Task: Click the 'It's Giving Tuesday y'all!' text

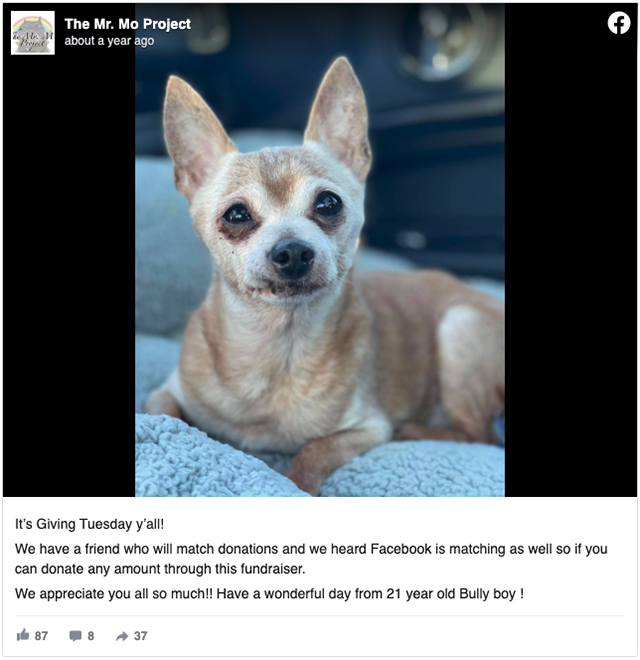Action: [89, 524]
